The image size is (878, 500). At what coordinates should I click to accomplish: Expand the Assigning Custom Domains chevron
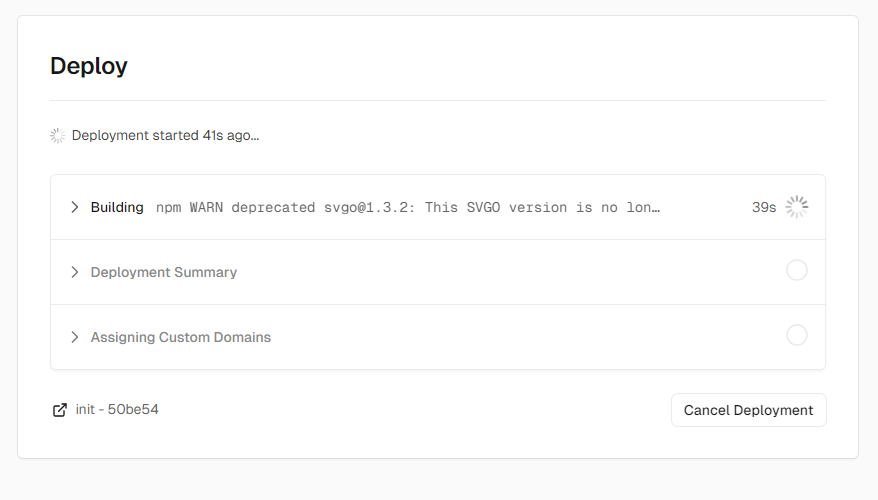74,337
